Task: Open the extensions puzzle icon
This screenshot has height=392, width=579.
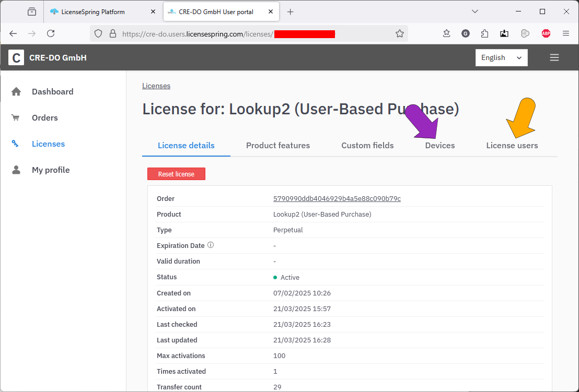Action: pyautogui.click(x=484, y=33)
